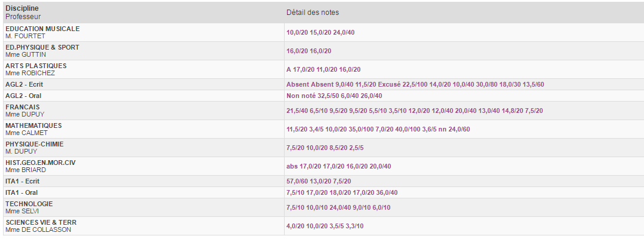Click ITA1 - Oral row label
The width and height of the screenshot is (644, 251).
tap(22, 192)
